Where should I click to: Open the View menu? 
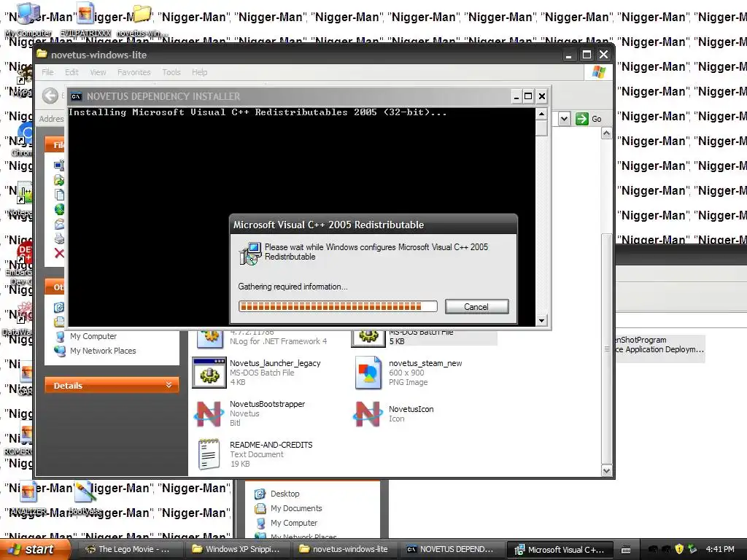98,72
